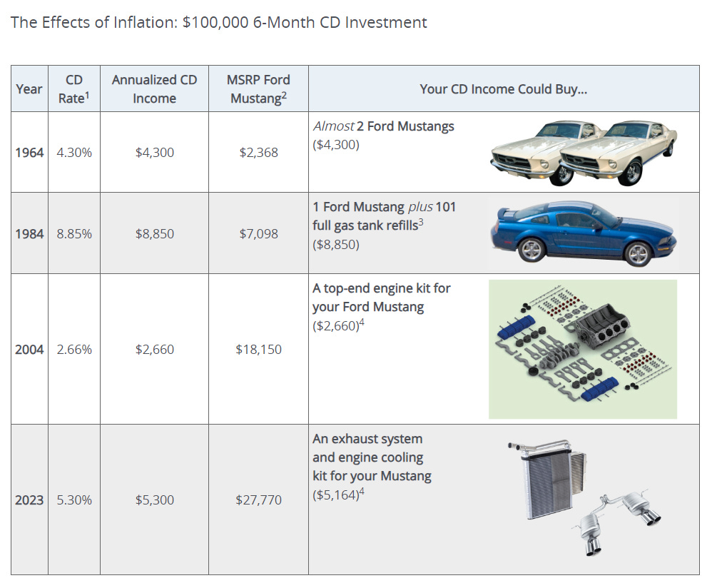Select the 2.66% CD rate cell
Screen dimensions: 712x588
point(74,350)
